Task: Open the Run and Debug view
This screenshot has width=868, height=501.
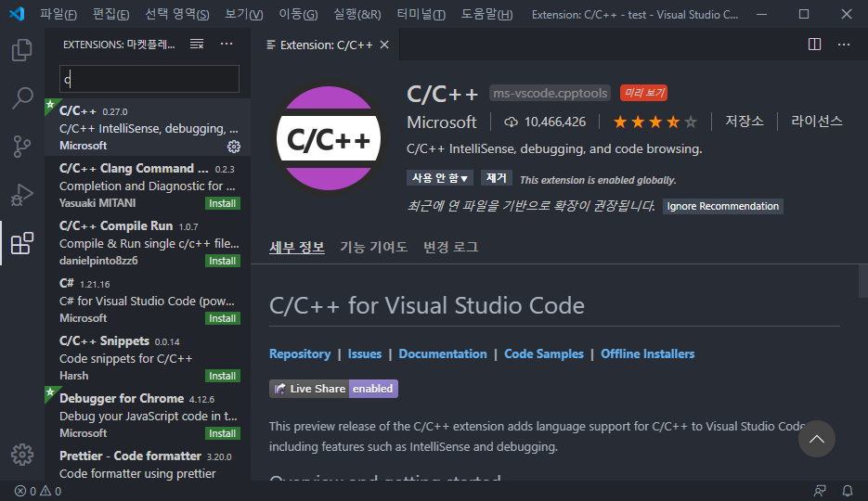Action: pyautogui.click(x=22, y=195)
